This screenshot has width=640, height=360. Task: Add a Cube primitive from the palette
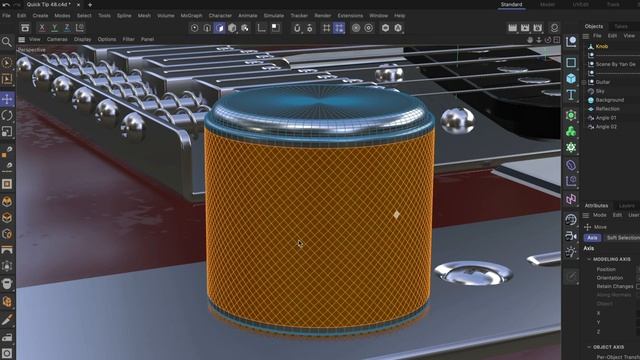point(571,78)
